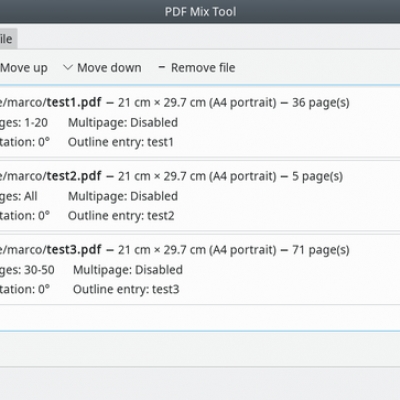Select the partially visible file tab
Image resolution: width=400 pixels, height=400 pixels.
point(8,39)
